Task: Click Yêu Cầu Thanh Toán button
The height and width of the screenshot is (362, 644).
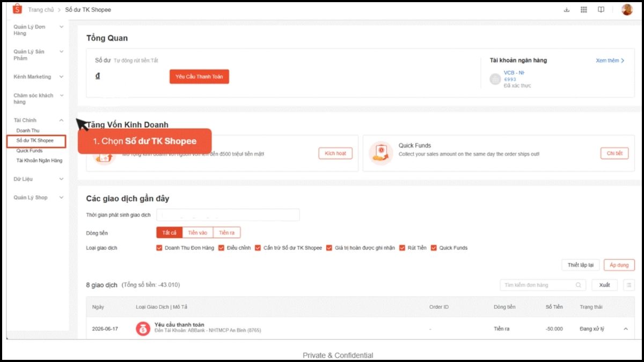Action: tap(200, 77)
